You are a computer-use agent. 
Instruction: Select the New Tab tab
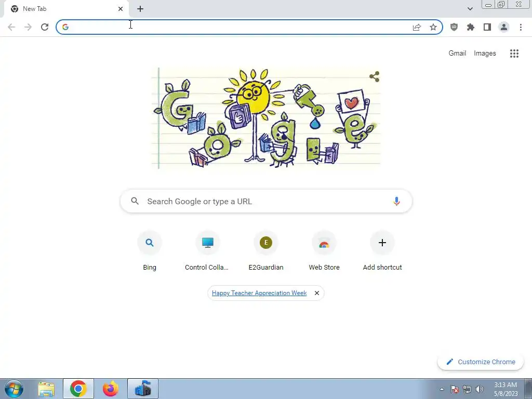click(66, 9)
